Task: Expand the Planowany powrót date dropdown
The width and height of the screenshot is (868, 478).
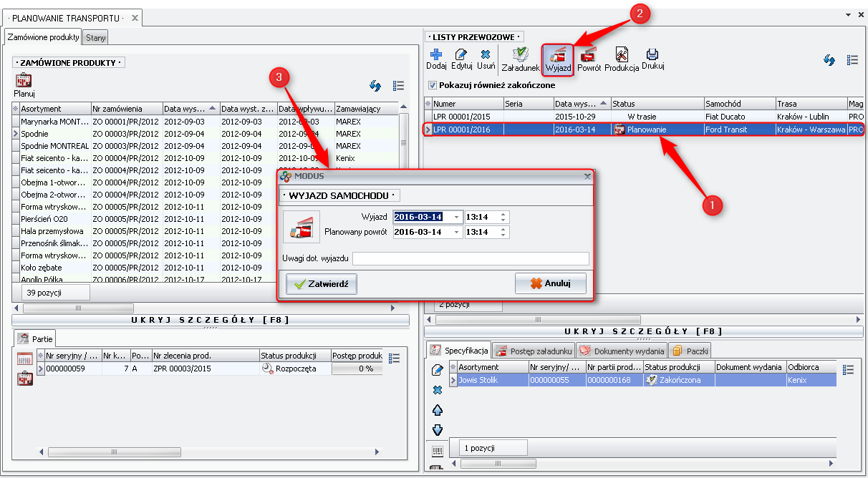Action: (457, 232)
